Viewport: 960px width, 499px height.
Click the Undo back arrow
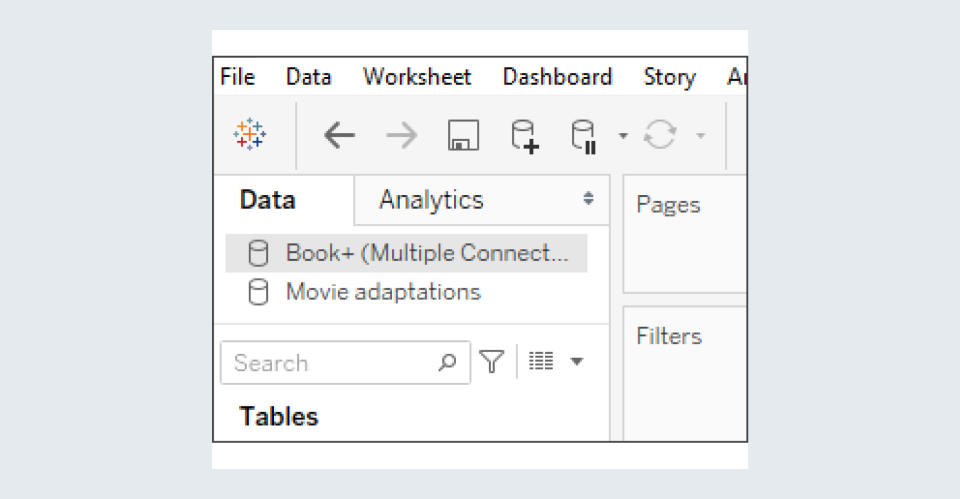(339, 135)
